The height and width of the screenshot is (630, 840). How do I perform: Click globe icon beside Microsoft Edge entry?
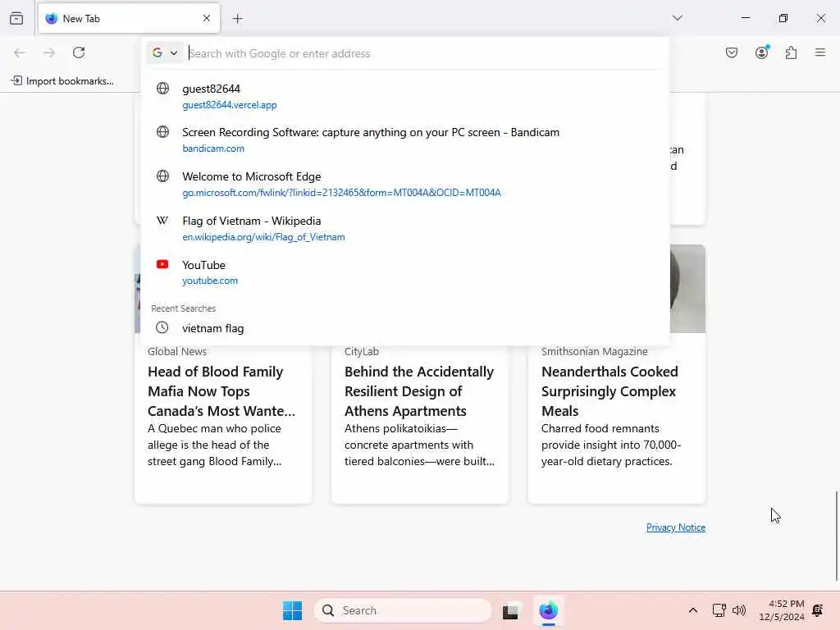click(162, 176)
